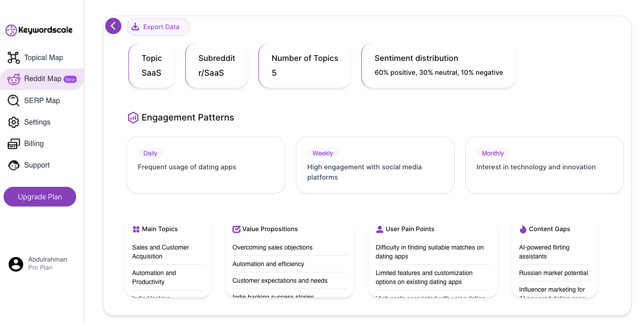Select 'Sales and Customer Acquisition' topic
Screen dimensions: 644x323
pos(168,252)
